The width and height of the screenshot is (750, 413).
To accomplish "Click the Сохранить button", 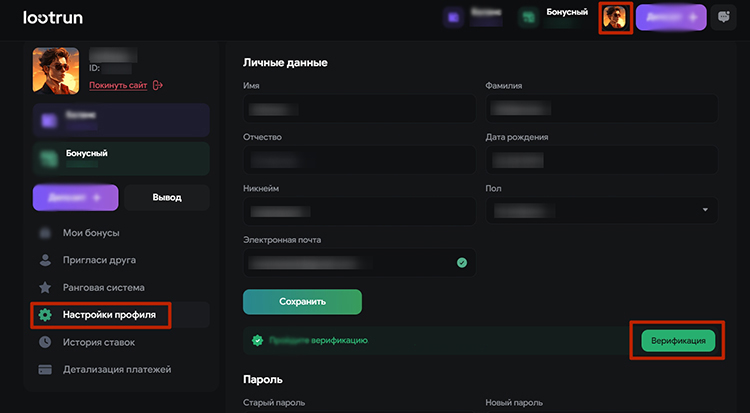I will pyautogui.click(x=302, y=302).
